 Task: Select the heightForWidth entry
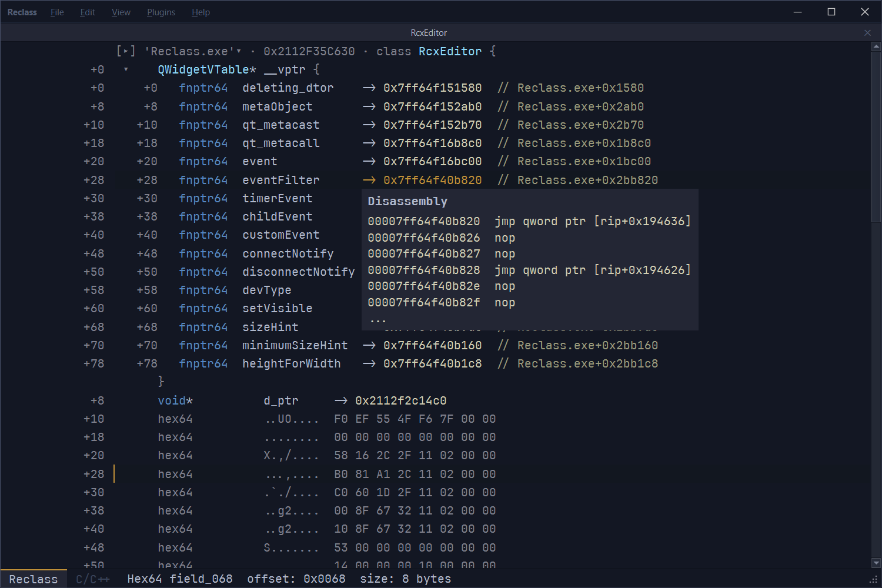[291, 364]
